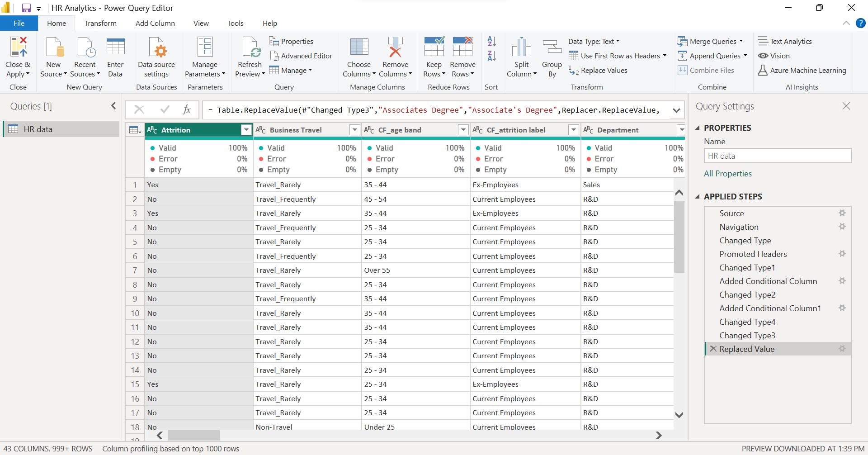Click inside the query Name field
Viewport: 868px width, 455px height.
click(x=777, y=156)
